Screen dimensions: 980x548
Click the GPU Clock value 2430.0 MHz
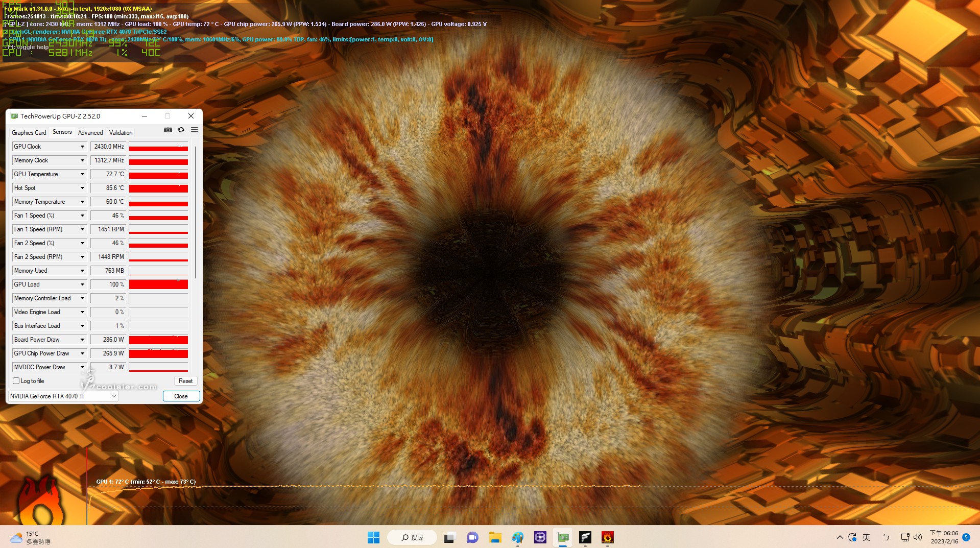pos(108,147)
